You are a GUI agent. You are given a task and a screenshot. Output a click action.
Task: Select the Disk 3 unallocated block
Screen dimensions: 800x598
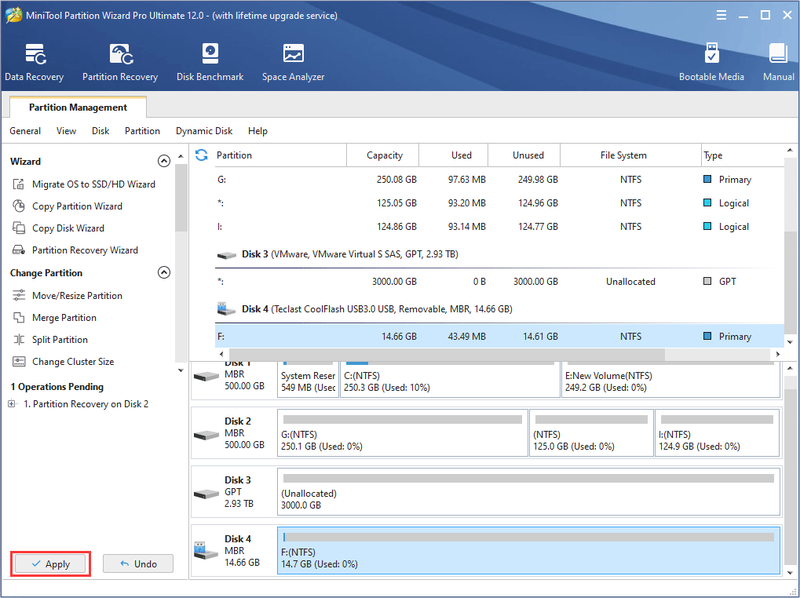529,492
